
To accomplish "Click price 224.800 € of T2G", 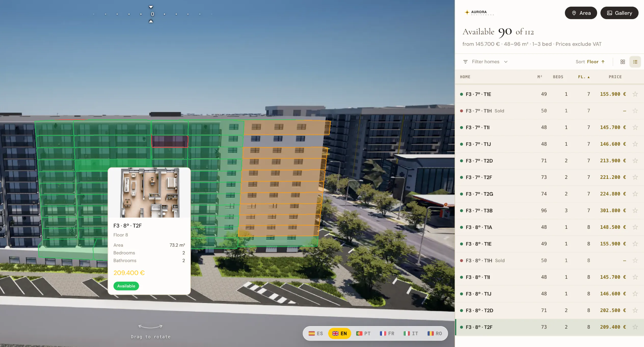I will (x=613, y=194).
